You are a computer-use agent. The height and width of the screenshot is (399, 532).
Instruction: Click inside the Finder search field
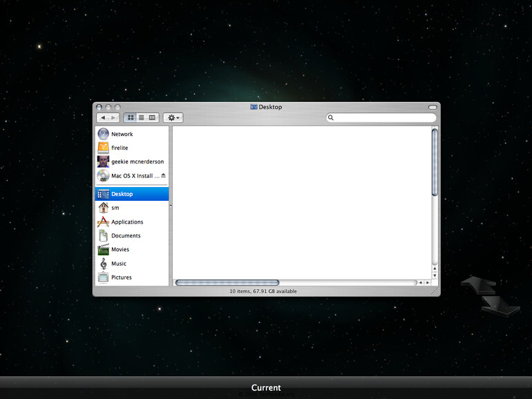tap(383, 118)
